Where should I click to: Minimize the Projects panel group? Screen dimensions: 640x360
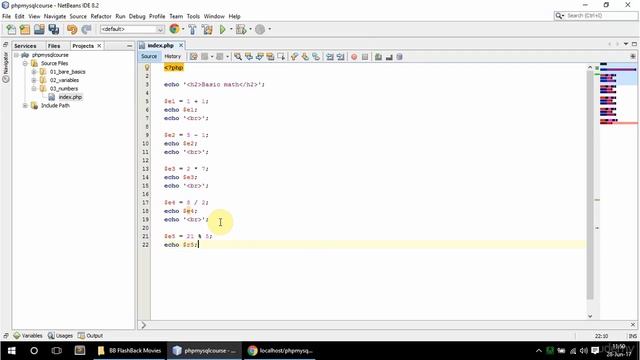point(129,46)
